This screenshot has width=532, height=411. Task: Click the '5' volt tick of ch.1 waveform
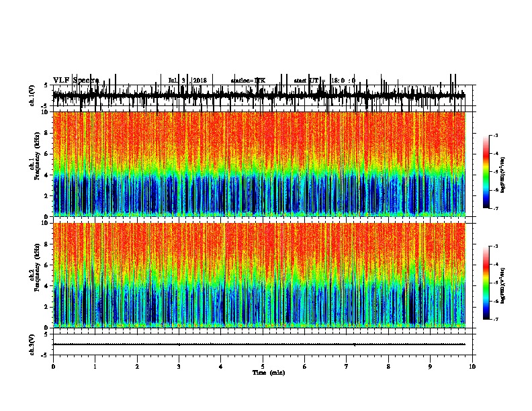click(x=46, y=85)
